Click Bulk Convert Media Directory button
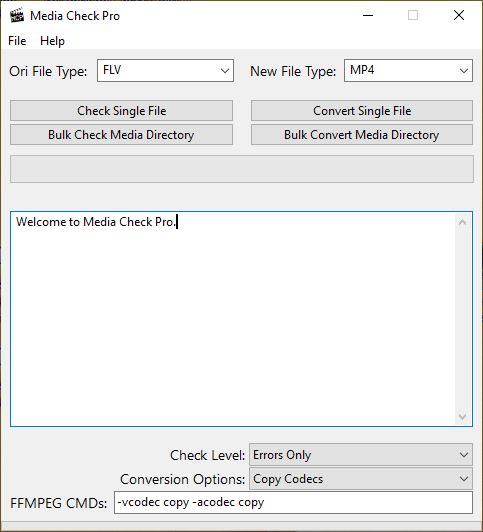 tap(362, 135)
